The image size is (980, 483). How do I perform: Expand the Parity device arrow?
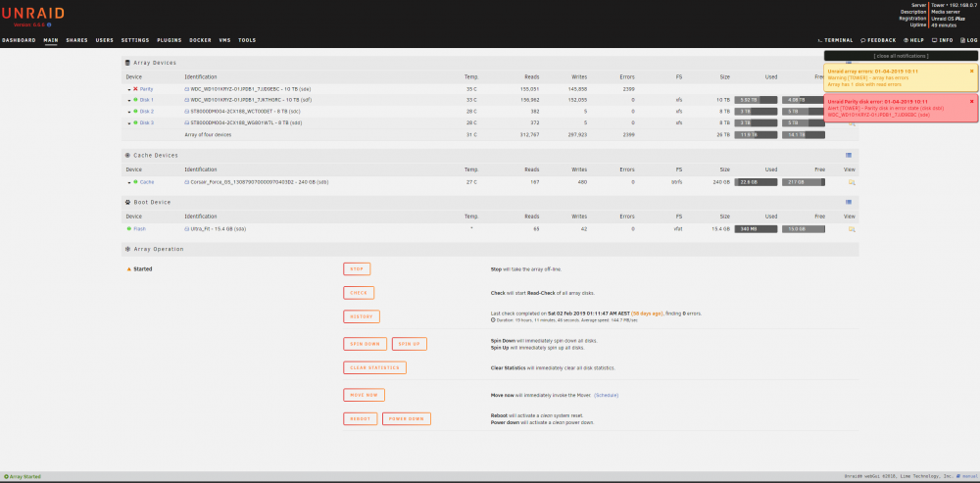pyautogui.click(x=129, y=89)
